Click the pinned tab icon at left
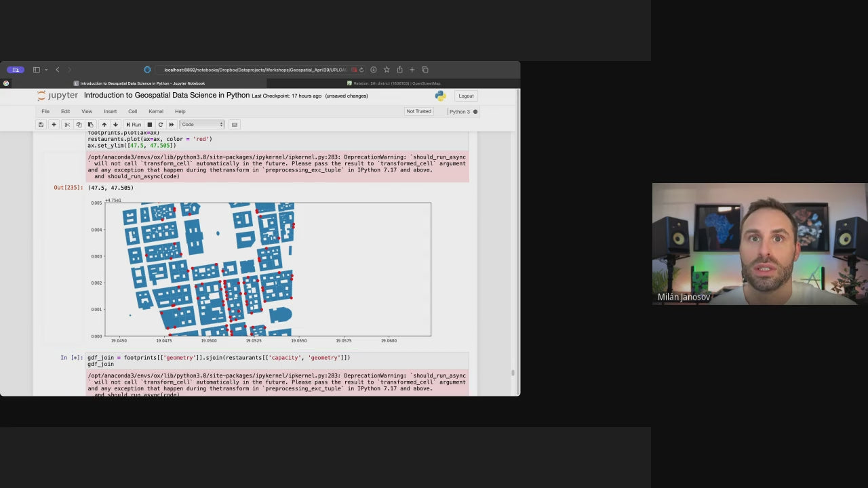This screenshot has height=488, width=868. (6, 83)
